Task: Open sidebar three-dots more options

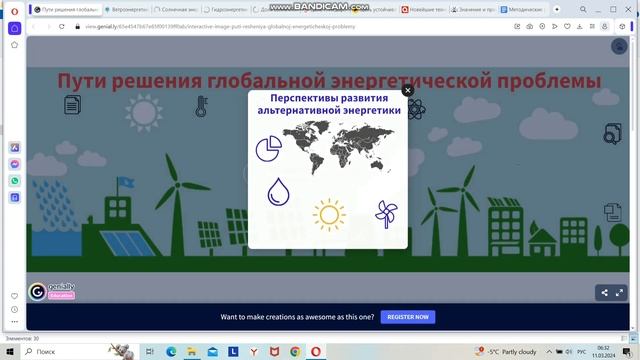Action: coord(15,322)
